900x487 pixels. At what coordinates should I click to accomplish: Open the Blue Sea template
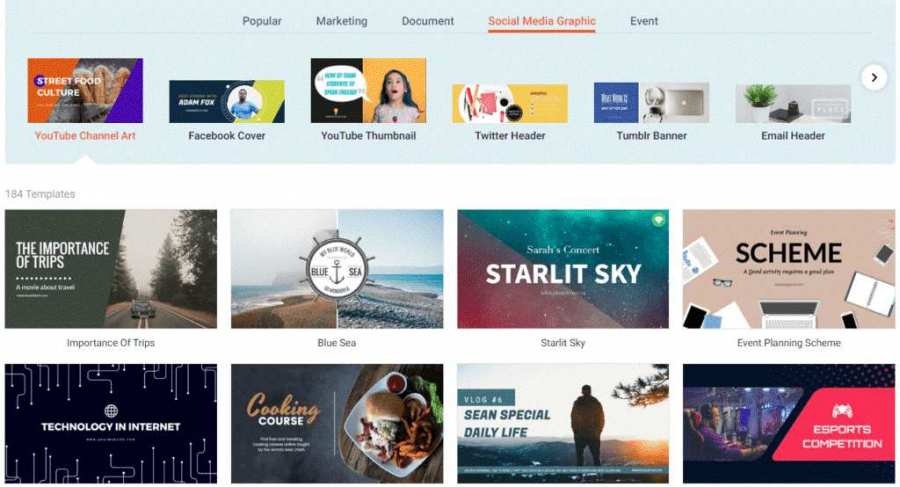coord(337,269)
